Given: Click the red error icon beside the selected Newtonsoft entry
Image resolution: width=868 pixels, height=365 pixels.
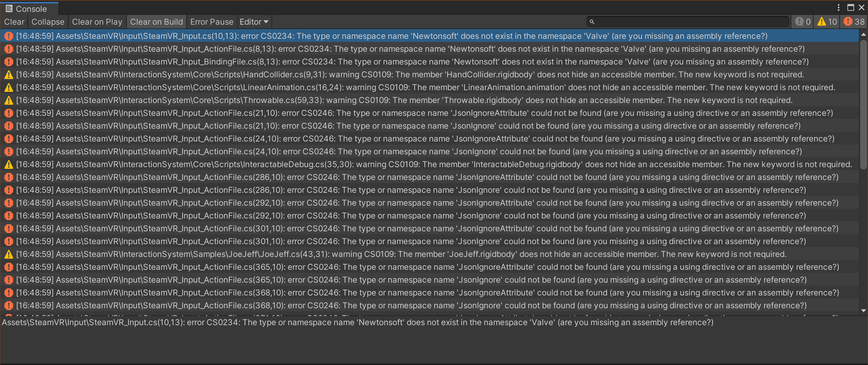Looking at the screenshot, I should pyautogui.click(x=8, y=35).
